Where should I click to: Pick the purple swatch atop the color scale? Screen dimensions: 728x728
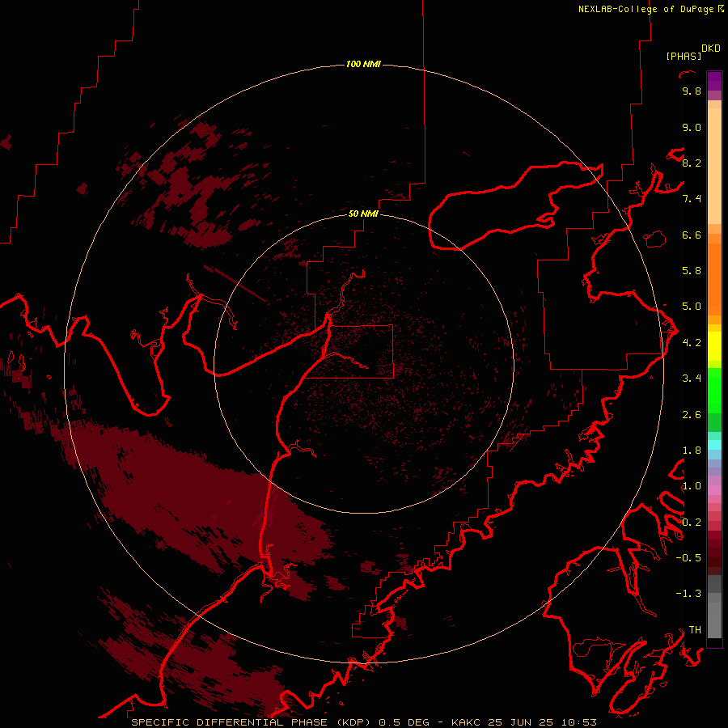pos(714,81)
